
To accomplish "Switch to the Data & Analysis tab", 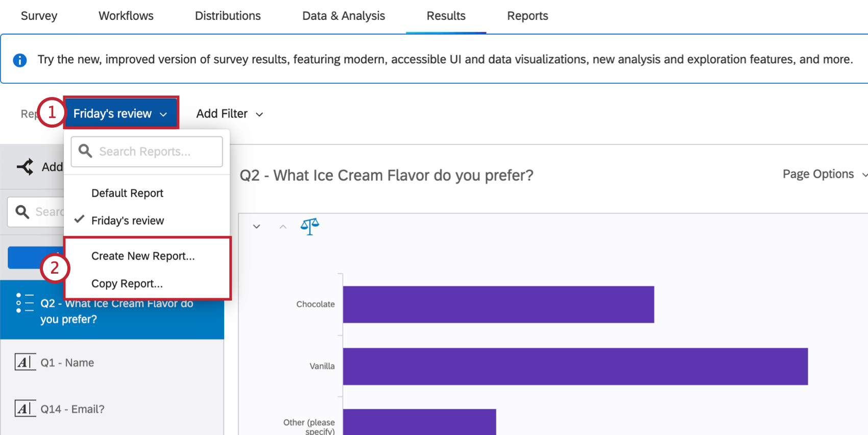I will (344, 16).
